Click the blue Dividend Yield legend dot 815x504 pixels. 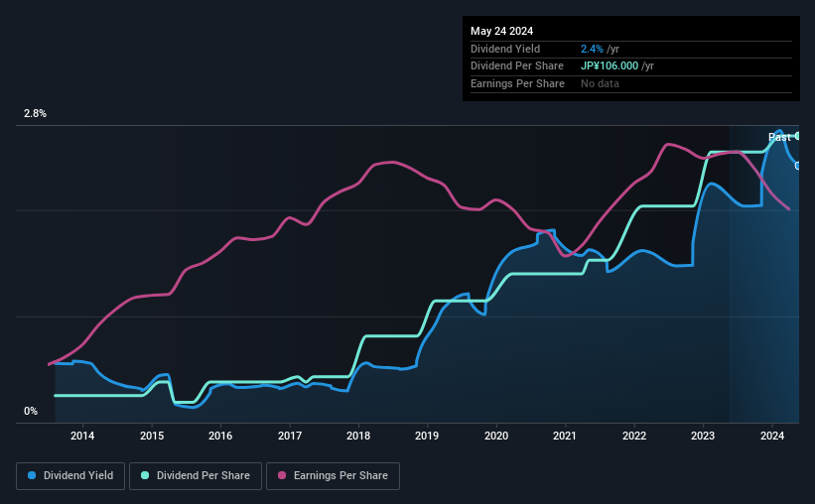click(32, 475)
